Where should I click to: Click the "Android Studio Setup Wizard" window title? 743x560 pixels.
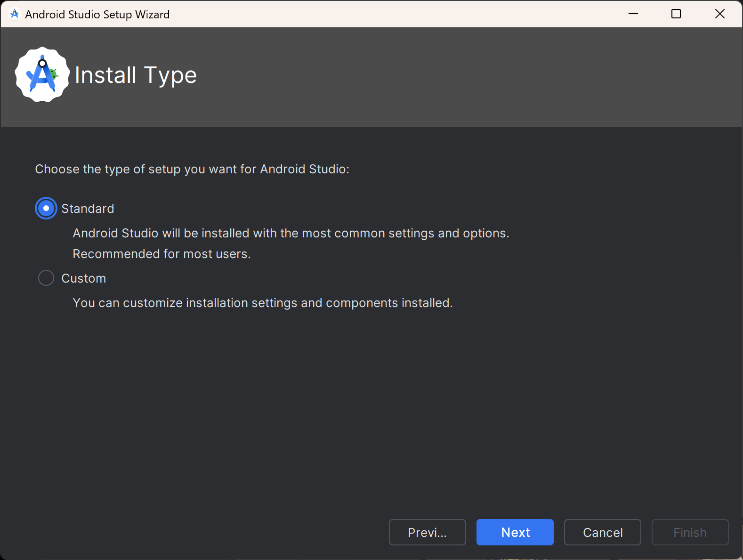coord(97,15)
